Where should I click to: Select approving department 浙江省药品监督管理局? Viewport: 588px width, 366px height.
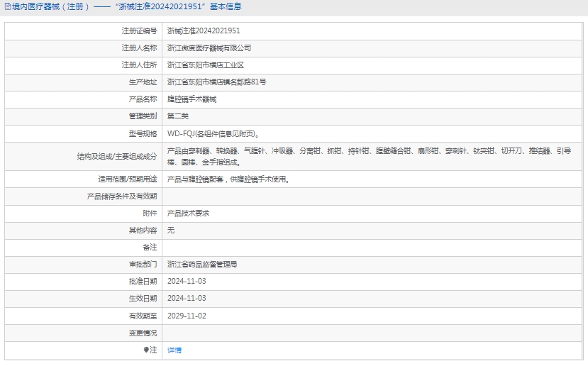[201, 265]
